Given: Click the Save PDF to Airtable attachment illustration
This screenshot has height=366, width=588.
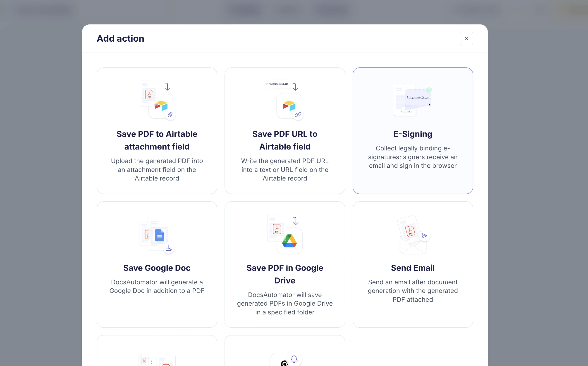Looking at the screenshot, I should pos(158,100).
